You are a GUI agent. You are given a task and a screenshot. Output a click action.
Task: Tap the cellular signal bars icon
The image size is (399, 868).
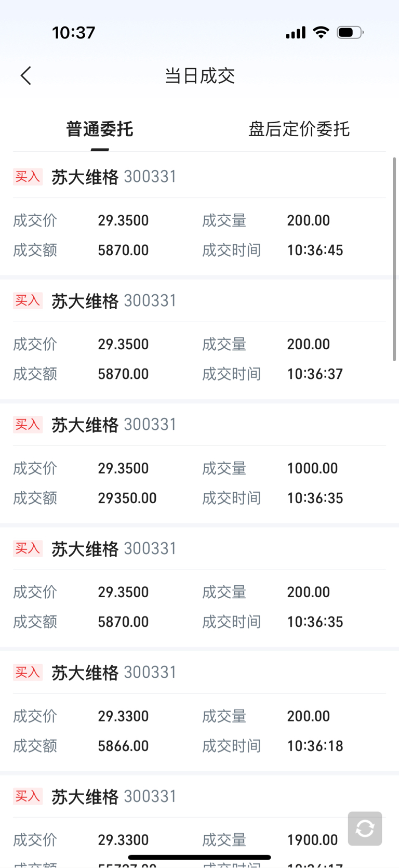coord(296,33)
